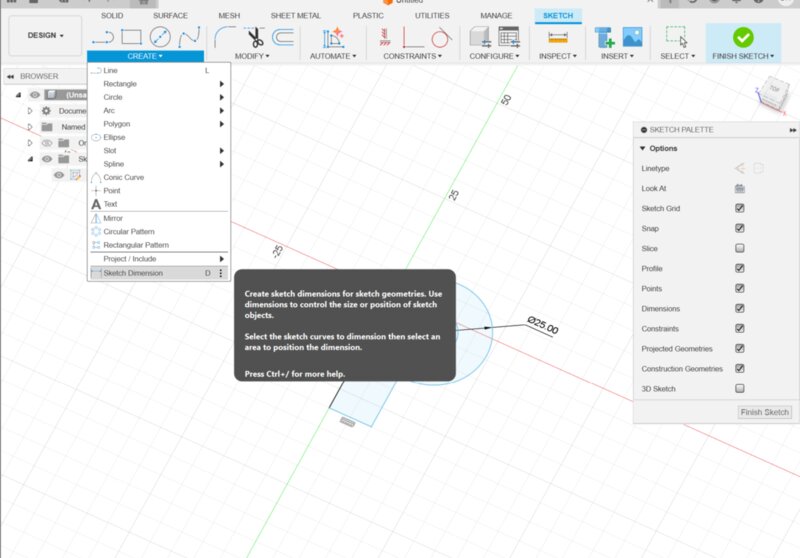Image resolution: width=800 pixels, height=558 pixels.
Task: Toggle the Dimensions checkbox
Action: [x=739, y=308]
